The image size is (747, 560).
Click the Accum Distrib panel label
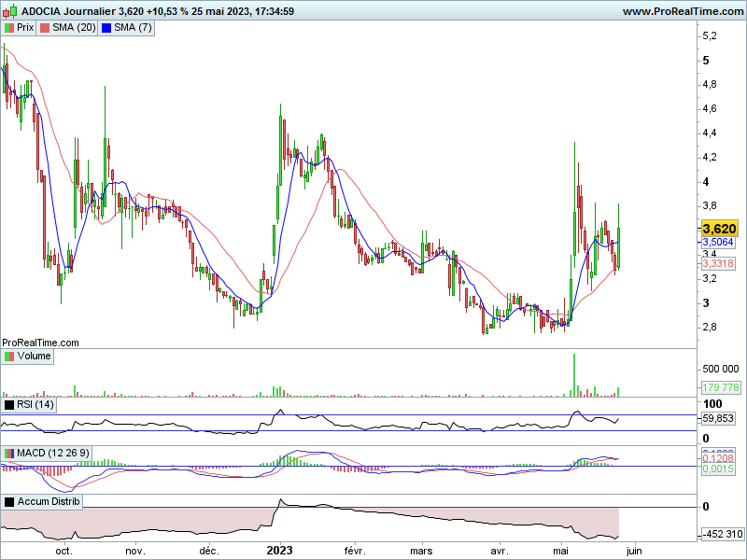tap(49, 501)
